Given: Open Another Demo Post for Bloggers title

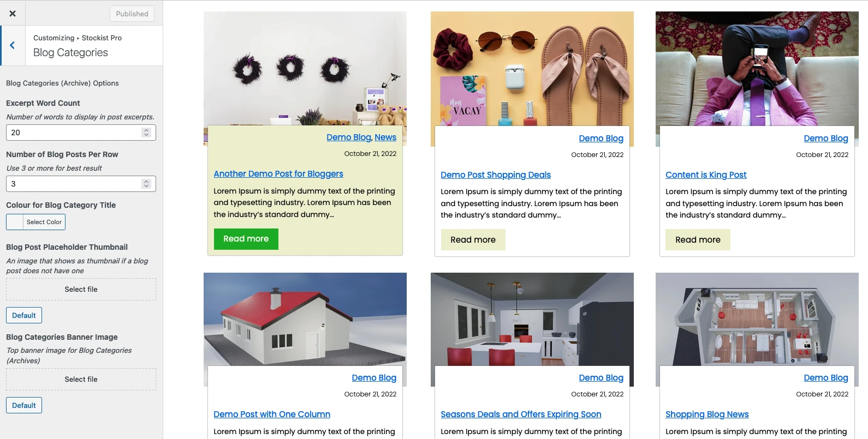Looking at the screenshot, I should (x=278, y=174).
